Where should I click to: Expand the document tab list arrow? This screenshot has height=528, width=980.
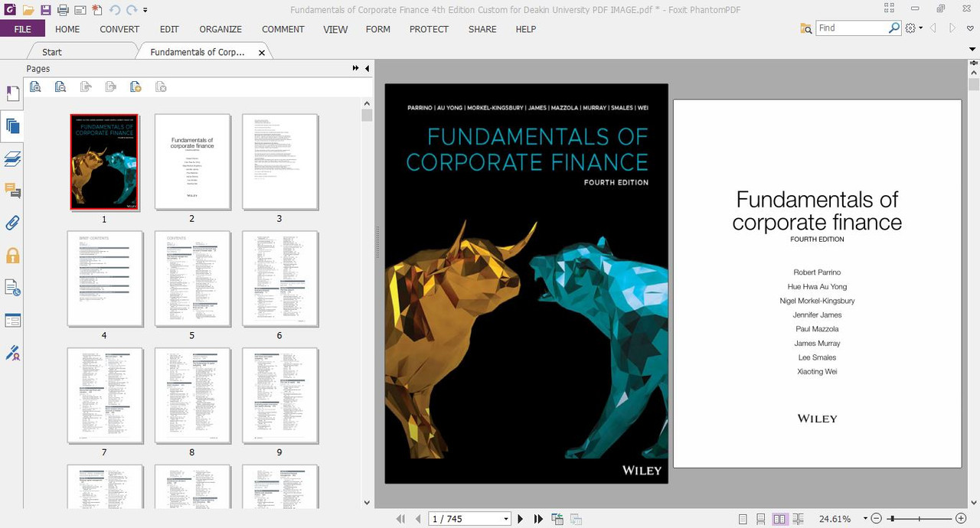[972, 49]
